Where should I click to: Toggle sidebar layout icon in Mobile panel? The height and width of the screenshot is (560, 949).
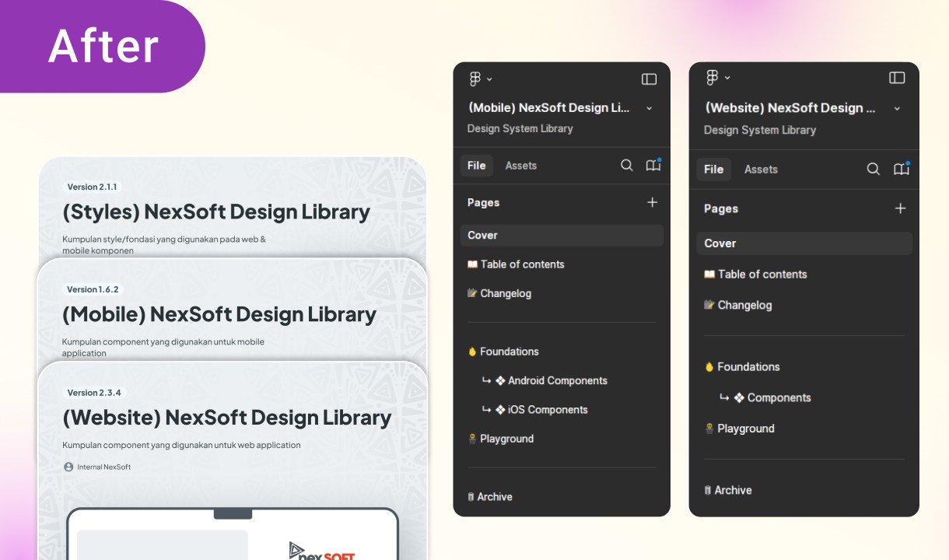(x=649, y=79)
